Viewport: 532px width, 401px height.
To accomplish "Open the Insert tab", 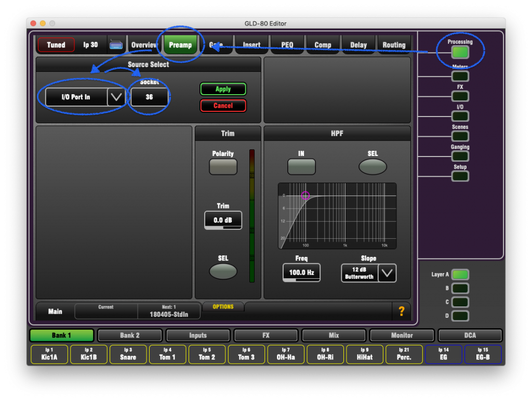I will point(251,45).
